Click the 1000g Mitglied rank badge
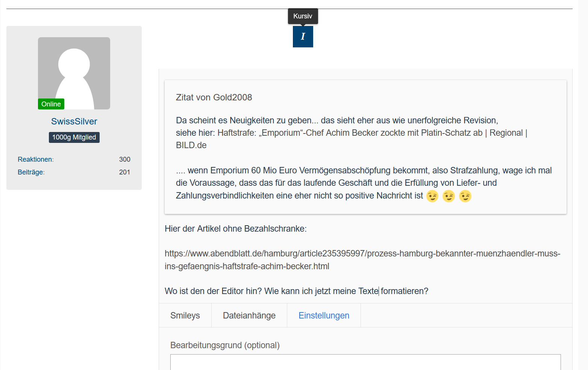The height and width of the screenshot is (370, 588). [x=74, y=137]
